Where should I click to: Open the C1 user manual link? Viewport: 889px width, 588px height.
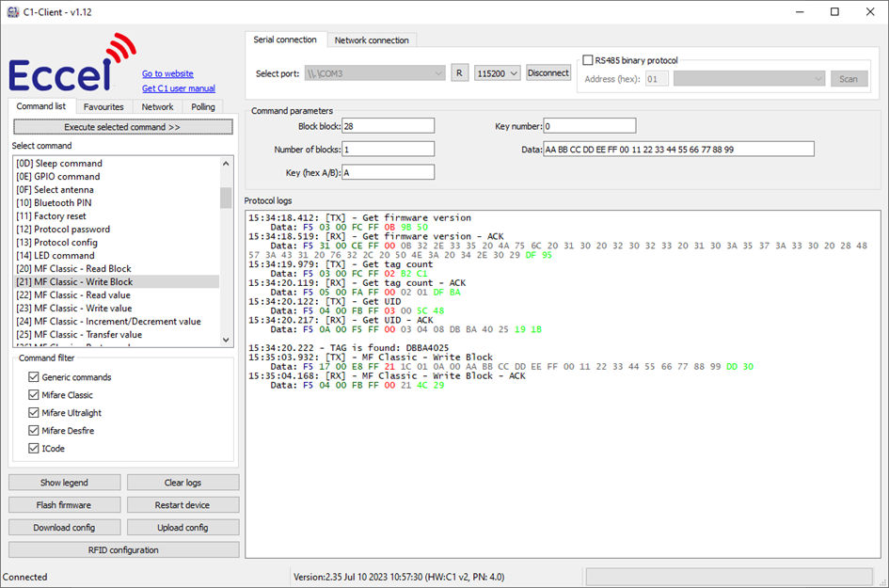point(177,87)
